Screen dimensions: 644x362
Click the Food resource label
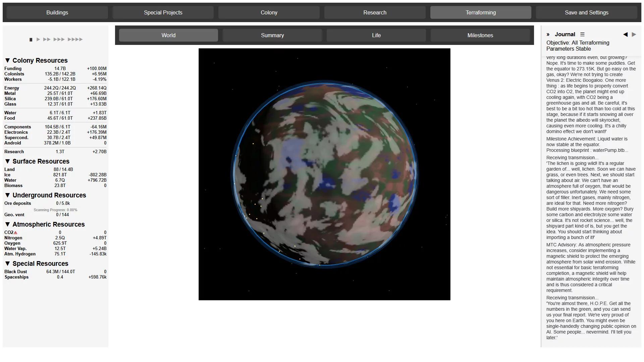tap(9, 118)
